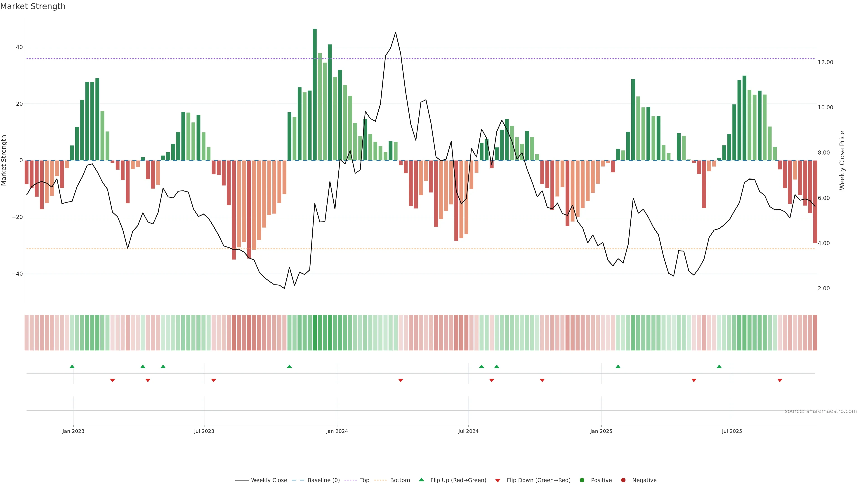This screenshot has height=488, width=868.
Task: Click the Jul 2025 x-axis label
Action: (732, 431)
